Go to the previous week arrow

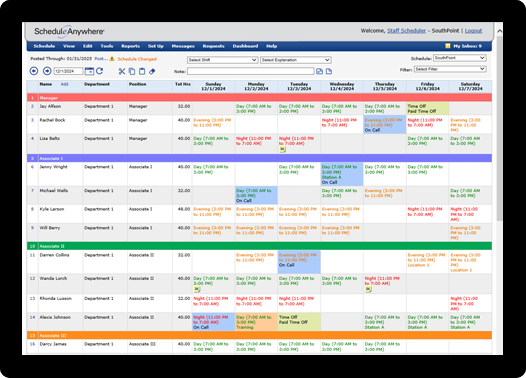pos(34,71)
